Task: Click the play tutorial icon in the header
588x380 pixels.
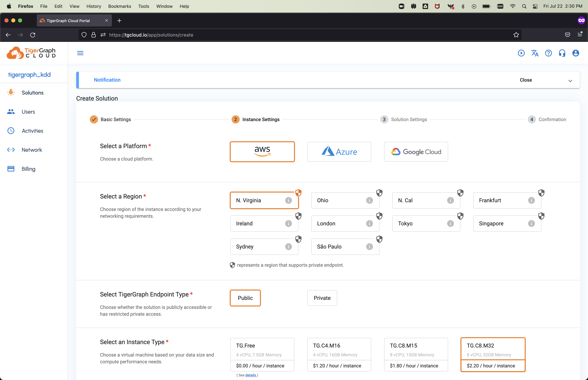Action: click(x=521, y=53)
